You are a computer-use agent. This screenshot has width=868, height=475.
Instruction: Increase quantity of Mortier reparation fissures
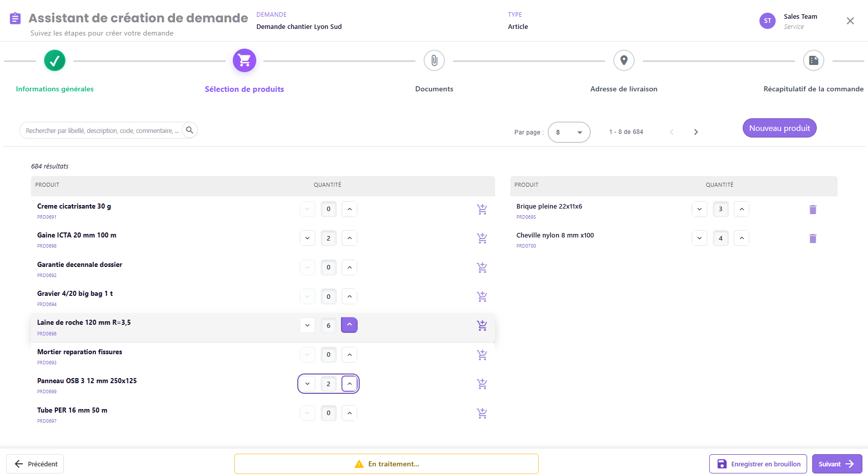[350, 355]
